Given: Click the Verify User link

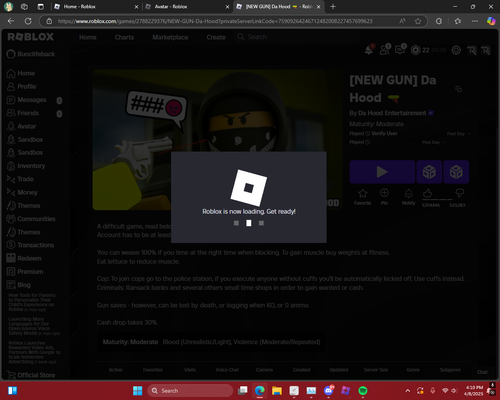Looking at the screenshot, I should tap(384, 133).
